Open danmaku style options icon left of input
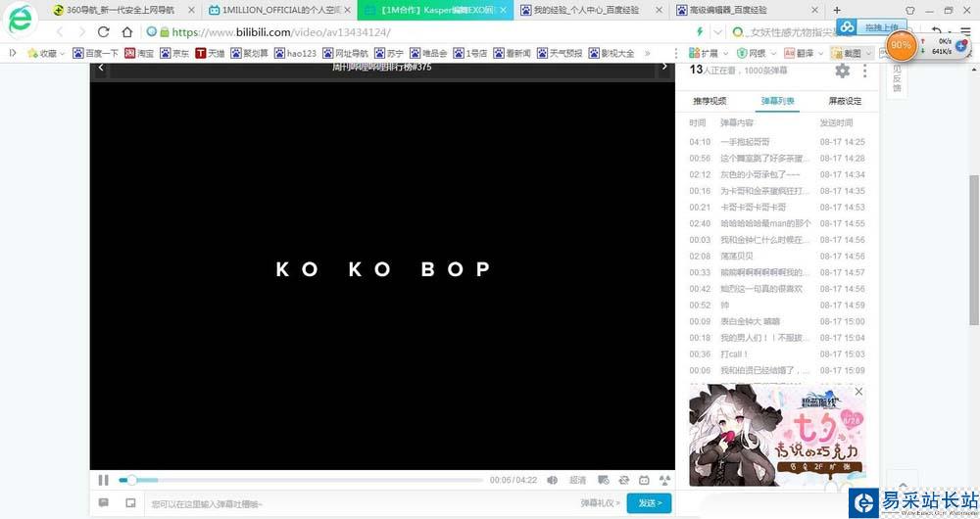The height and width of the screenshot is (519, 980). pyautogui.click(x=104, y=502)
